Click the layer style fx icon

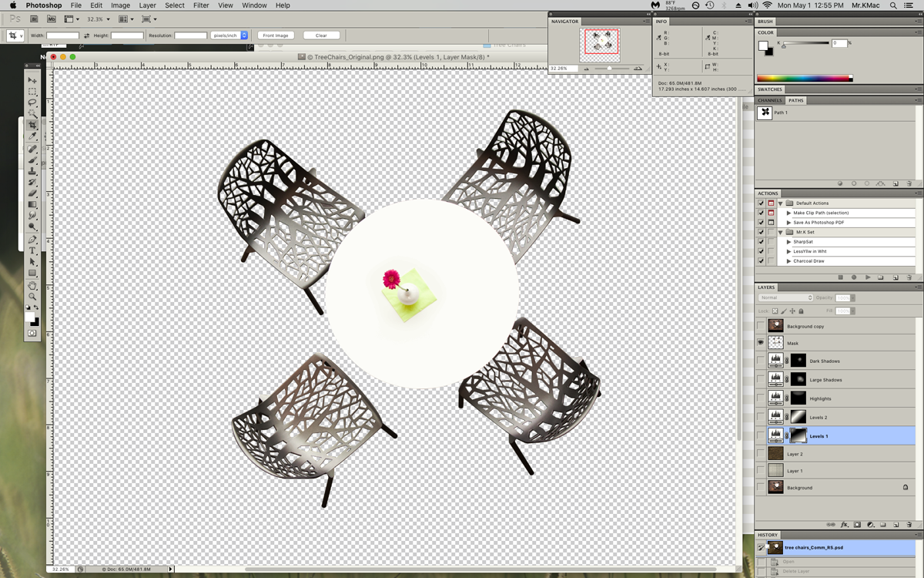point(844,525)
